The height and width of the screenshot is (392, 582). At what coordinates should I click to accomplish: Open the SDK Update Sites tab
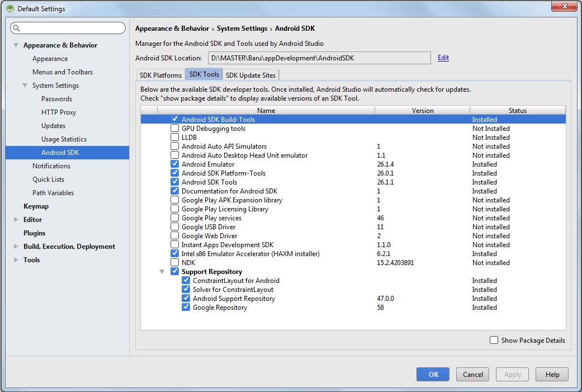pyautogui.click(x=250, y=75)
